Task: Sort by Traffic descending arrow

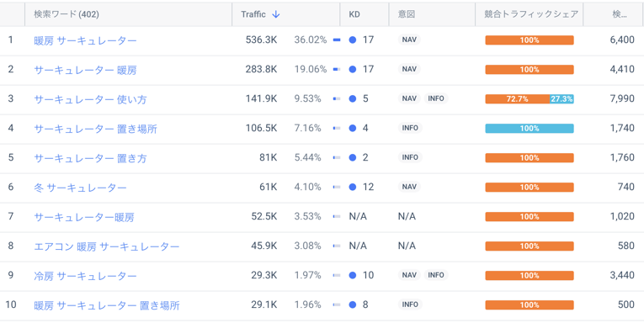Action: click(276, 14)
